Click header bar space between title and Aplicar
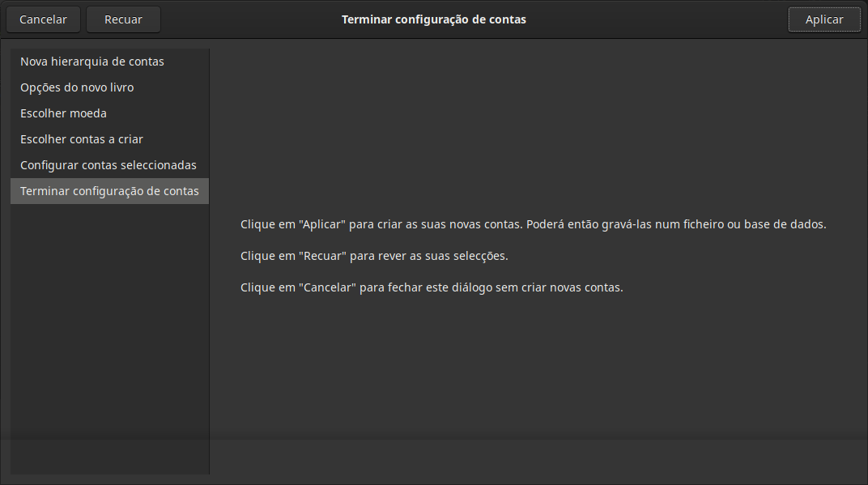This screenshot has width=868, height=485. [656, 19]
